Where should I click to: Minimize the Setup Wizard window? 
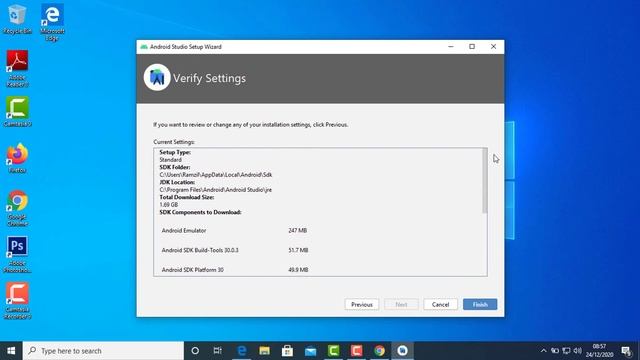point(451,47)
